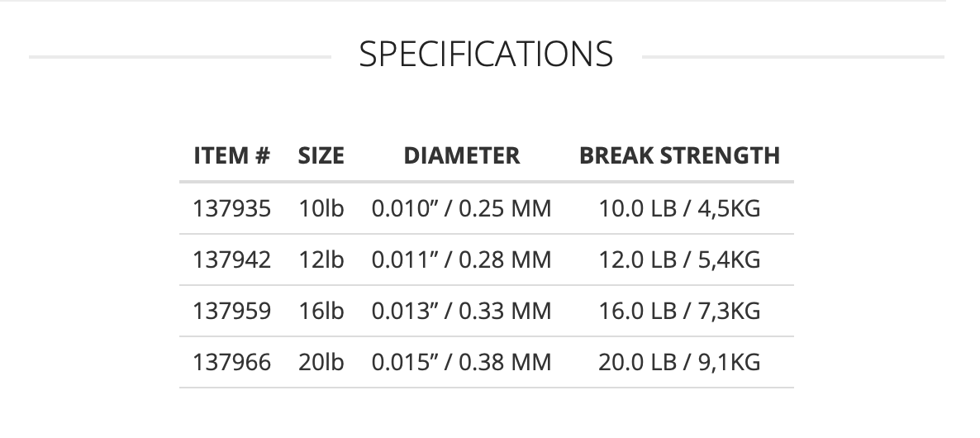Viewport: 980px width, 438px height.
Task: Click item number 137959
Action: coord(232,311)
